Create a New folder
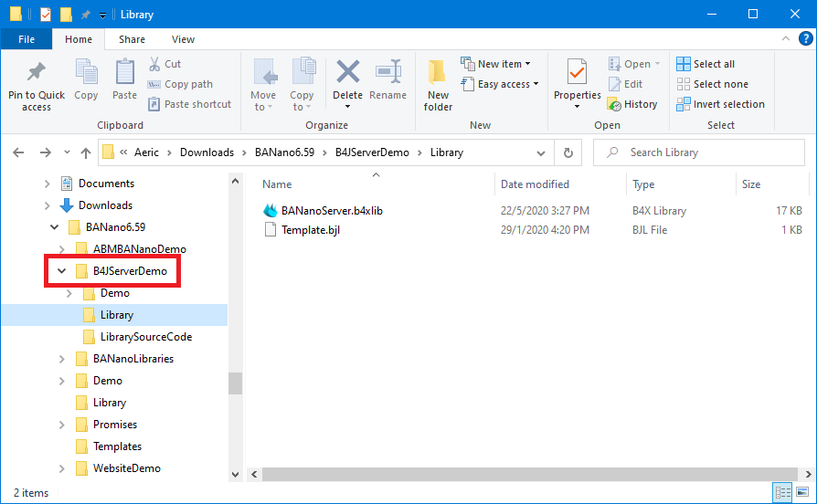The height and width of the screenshot is (504, 817). coord(438,85)
